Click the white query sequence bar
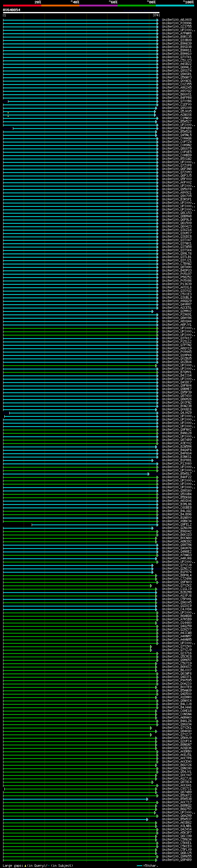Image resolution: width=197 pixels, height=868 pixels. pyautogui.click(x=81, y=13)
